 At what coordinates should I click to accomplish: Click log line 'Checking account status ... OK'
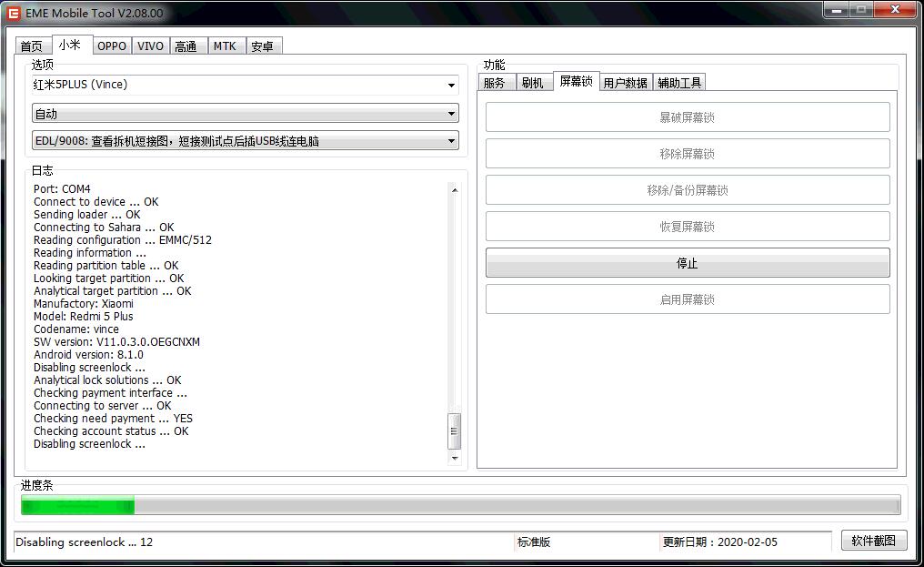coord(111,431)
